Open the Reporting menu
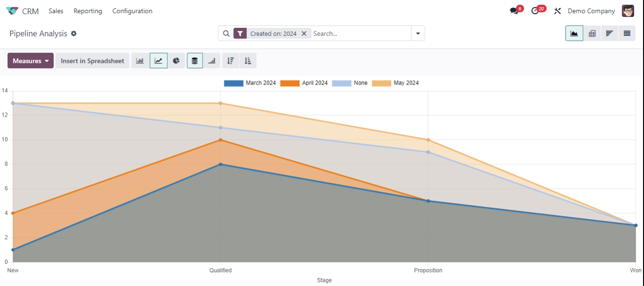The image size is (644, 286). point(88,11)
